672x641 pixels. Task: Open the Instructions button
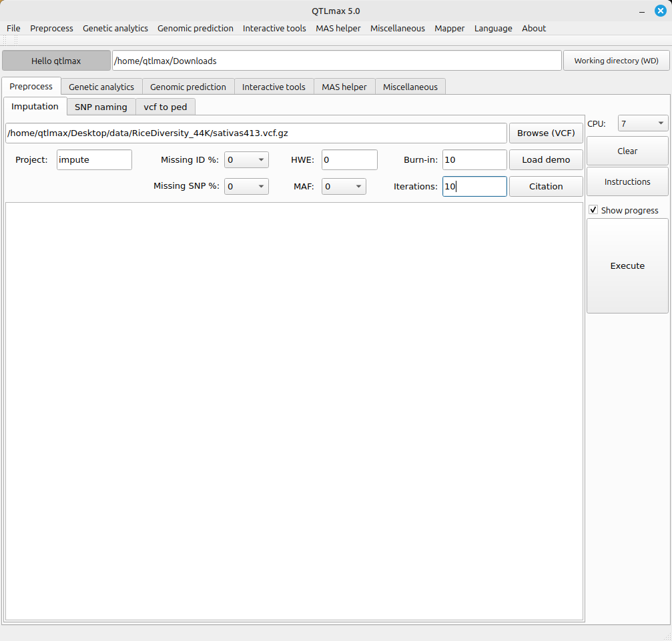coord(627,181)
